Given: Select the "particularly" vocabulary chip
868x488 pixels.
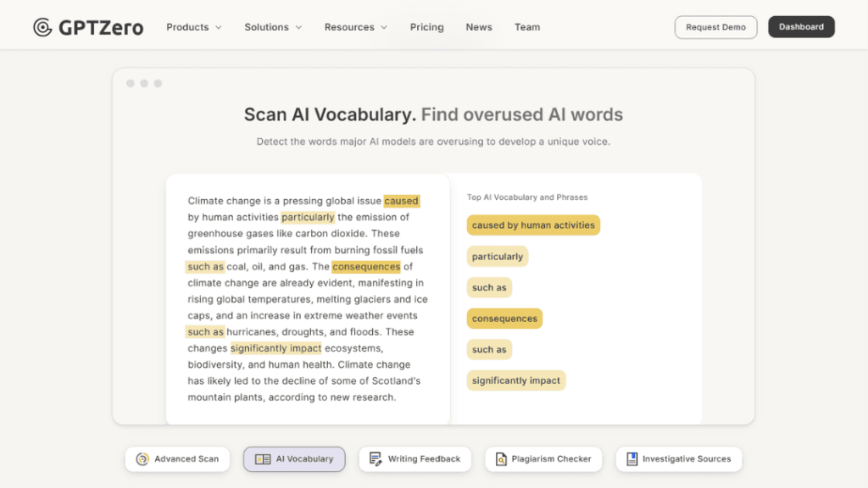Looking at the screenshot, I should (497, 257).
